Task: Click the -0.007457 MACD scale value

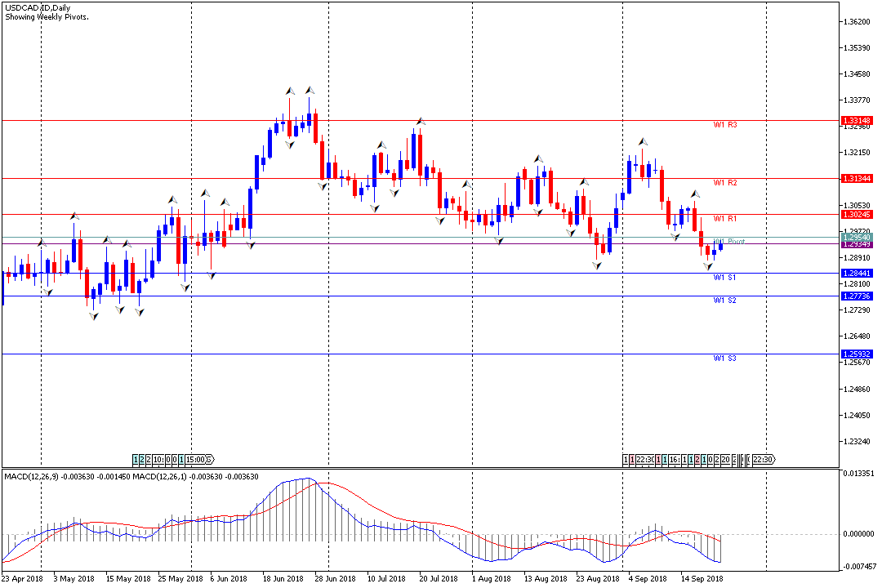Action: (858, 566)
